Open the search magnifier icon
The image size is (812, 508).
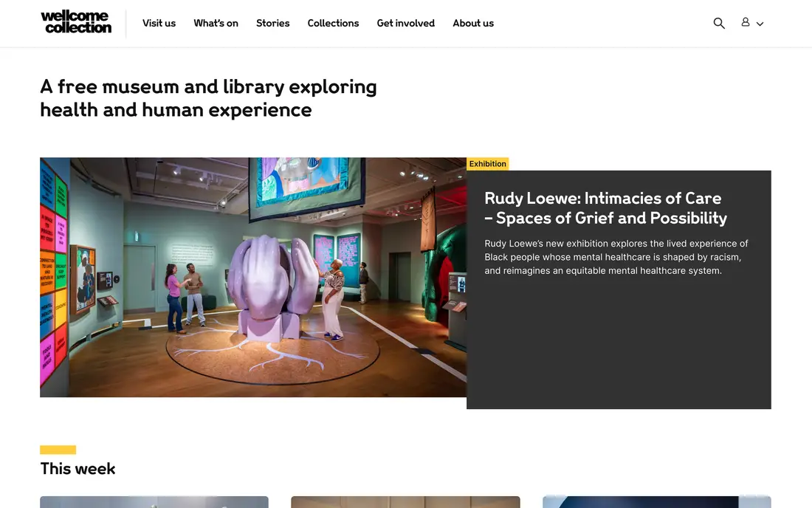pyautogui.click(x=719, y=24)
